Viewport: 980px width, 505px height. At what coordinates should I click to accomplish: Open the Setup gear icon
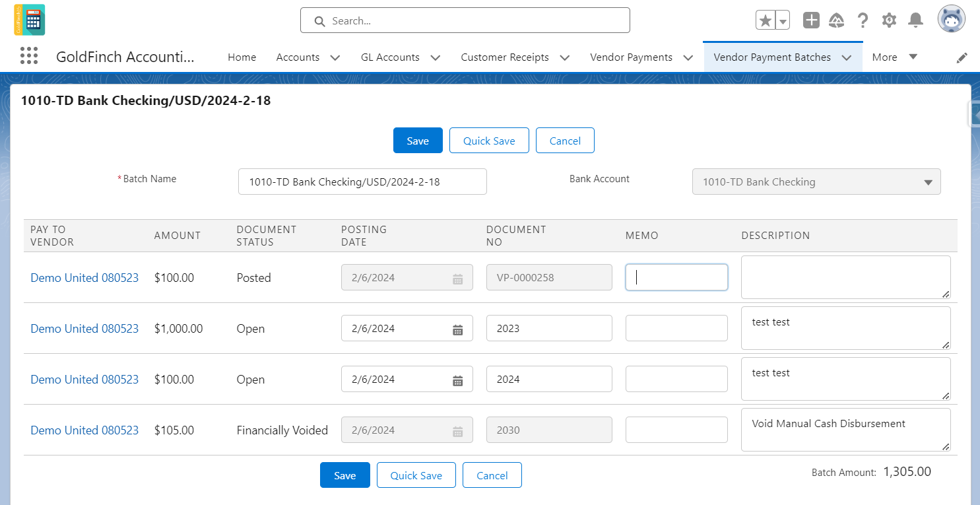(889, 20)
